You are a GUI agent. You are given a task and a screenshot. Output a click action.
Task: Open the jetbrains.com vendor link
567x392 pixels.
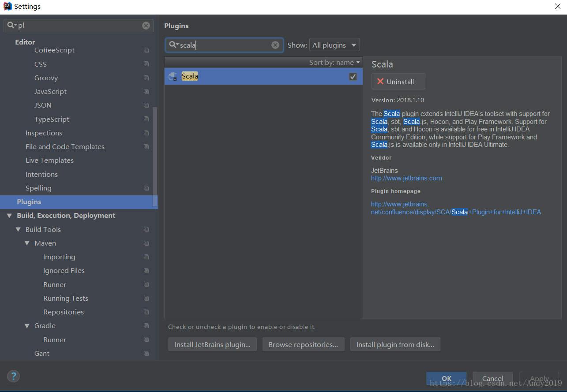point(406,178)
